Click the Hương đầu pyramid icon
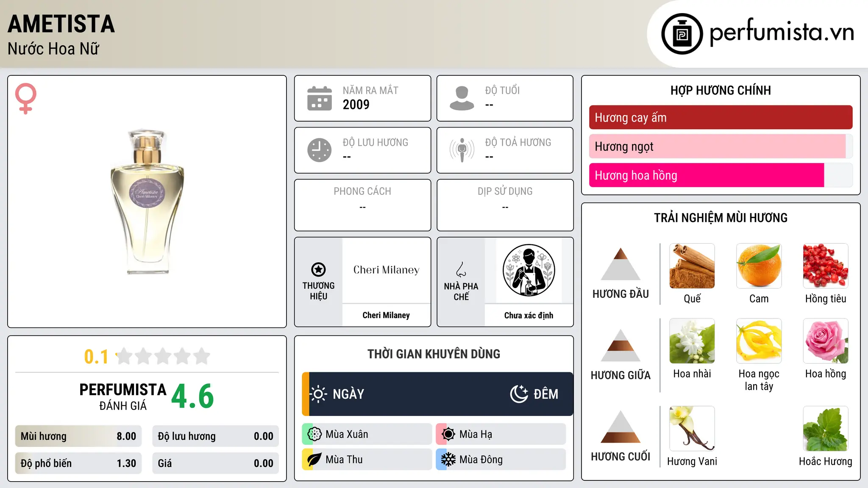 tap(620, 264)
